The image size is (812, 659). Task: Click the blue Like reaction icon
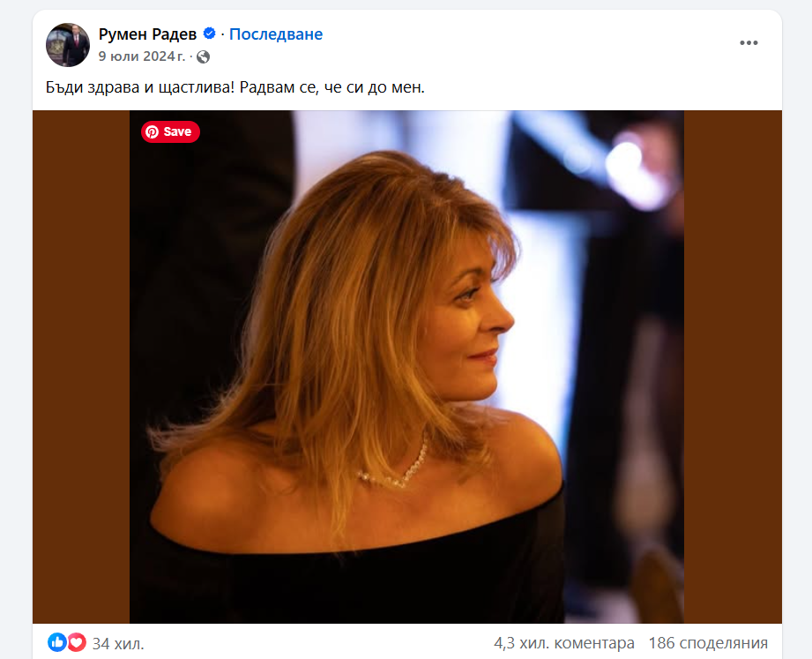pyautogui.click(x=57, y=642)
